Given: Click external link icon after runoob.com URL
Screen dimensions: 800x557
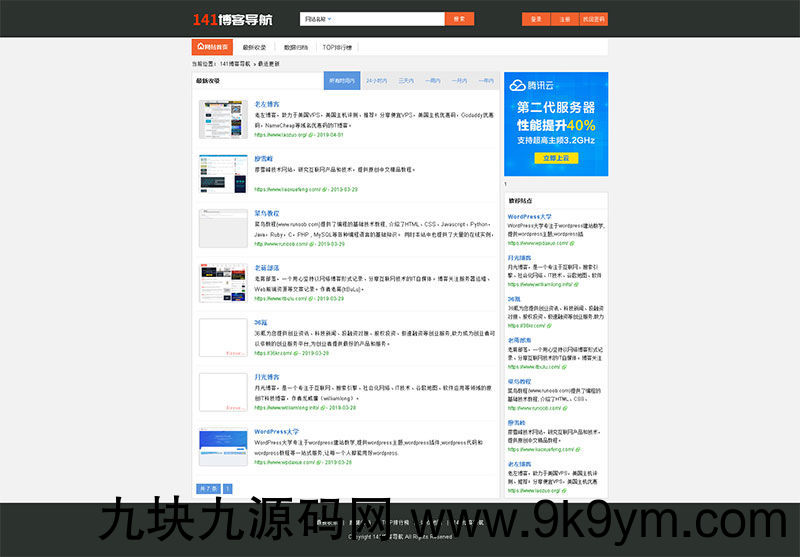Looking at the screenshot, I should [314, 243].
